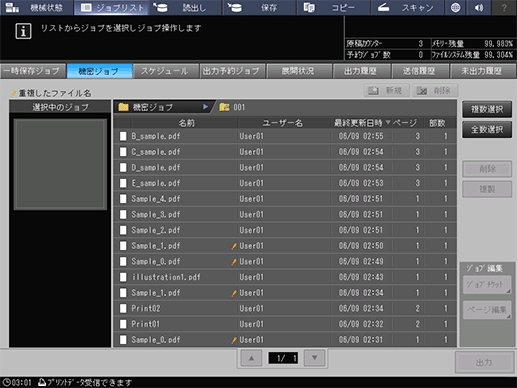
Task: Click the 部数 column header
Action: pos(437,123)
